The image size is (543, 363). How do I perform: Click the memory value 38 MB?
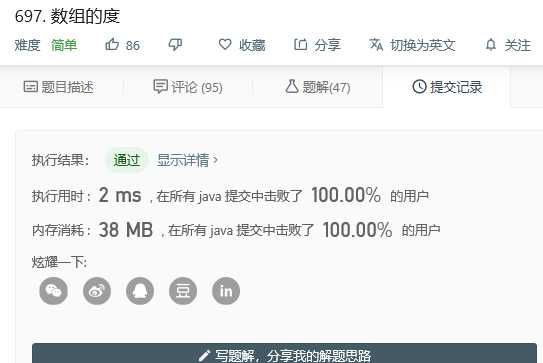coord(126,230)
